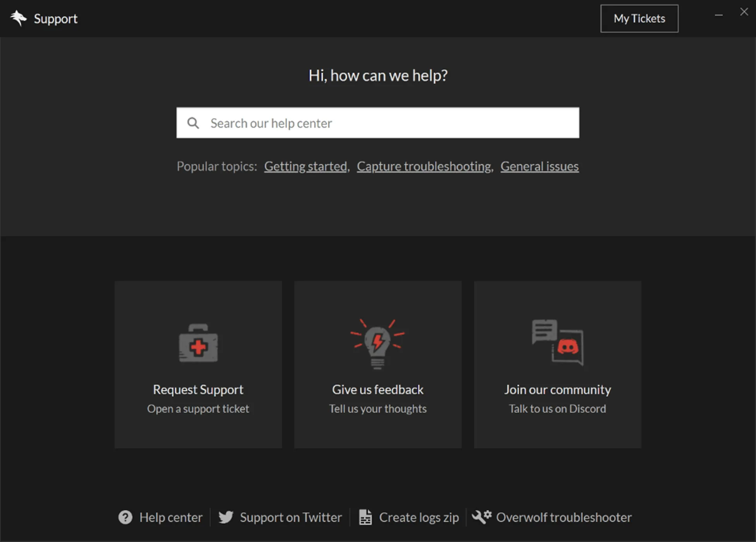Click the Overwolf wolf logo icon
Screen dimensions: 756x542
(18, 18)
